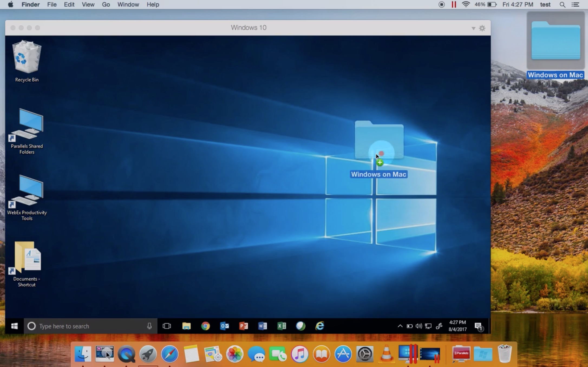Click the screen recording status icon
Screen dimensions: 588x367
(442, 5)
